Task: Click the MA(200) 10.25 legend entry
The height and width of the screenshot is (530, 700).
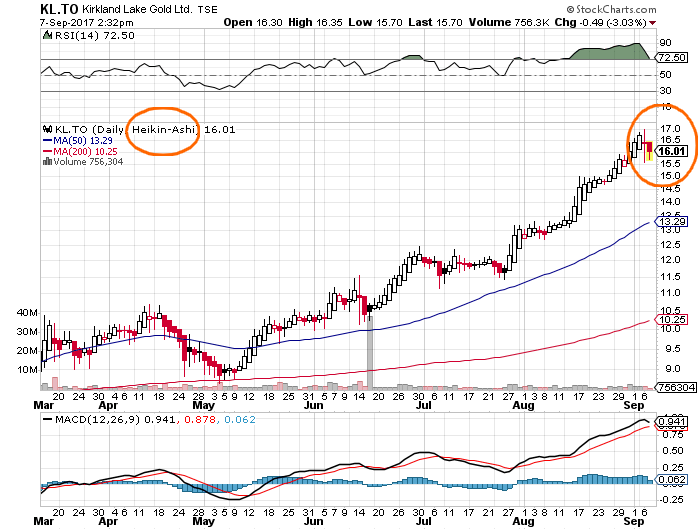Action: 85,151
